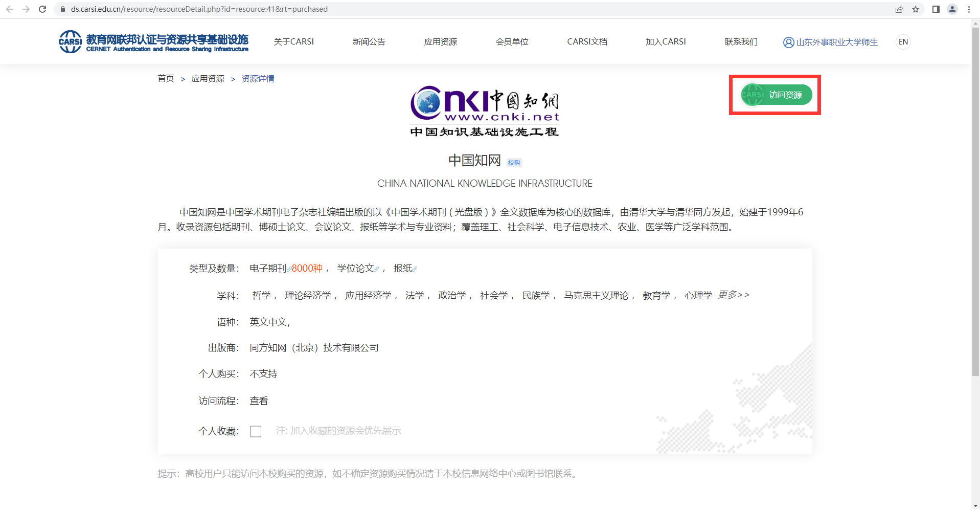This screenshot has width=980, height=509.
Task: Click the page vertical scrollbar
Action: click(x=975, y=202)
